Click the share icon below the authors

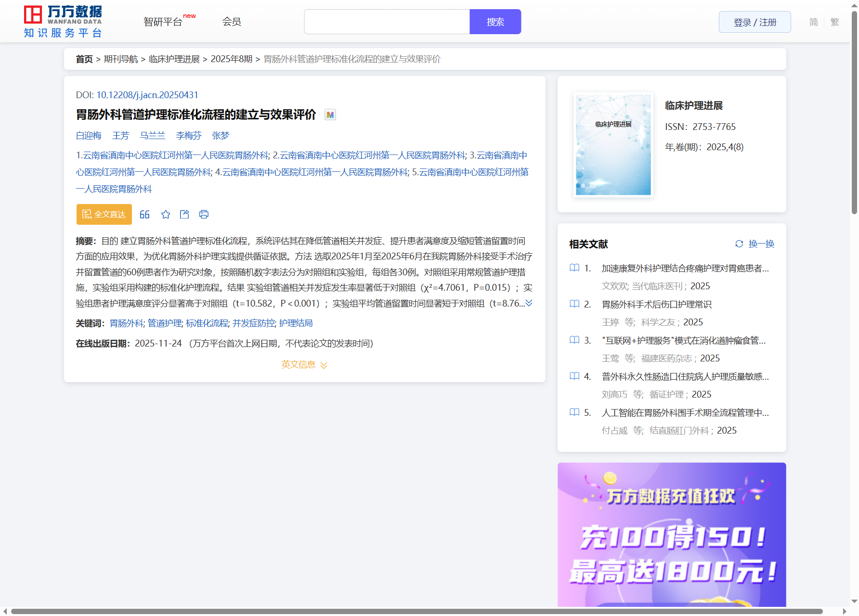tap(184, 215)
